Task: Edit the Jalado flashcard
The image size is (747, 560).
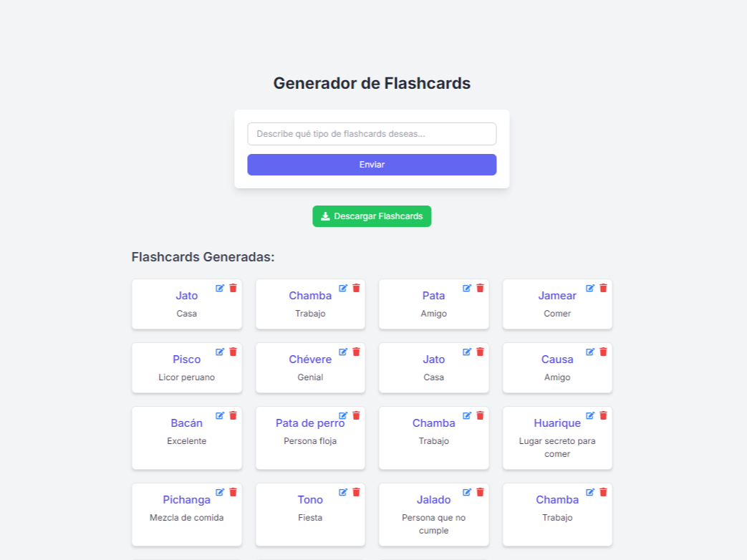Action: (x=467, y=492)
